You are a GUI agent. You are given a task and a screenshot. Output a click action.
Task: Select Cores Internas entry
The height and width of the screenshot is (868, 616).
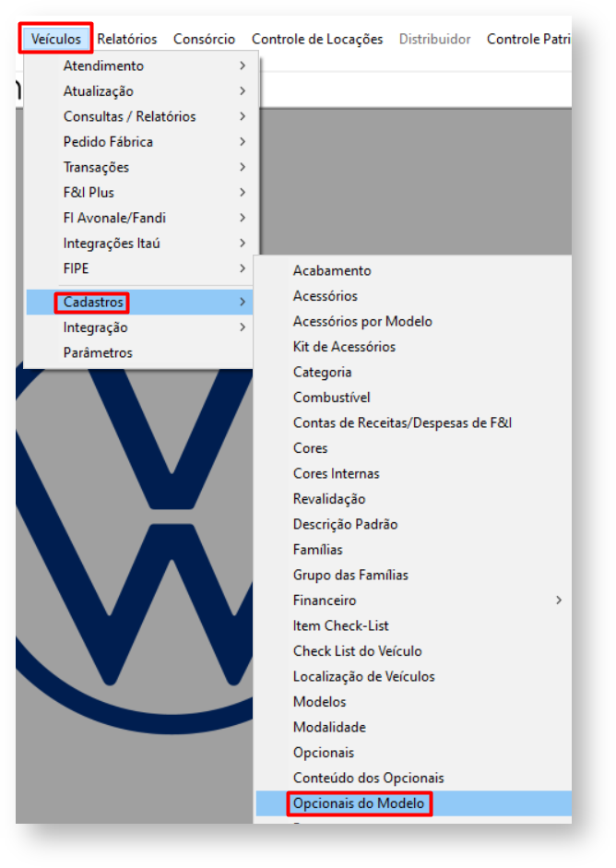point(414,474)
